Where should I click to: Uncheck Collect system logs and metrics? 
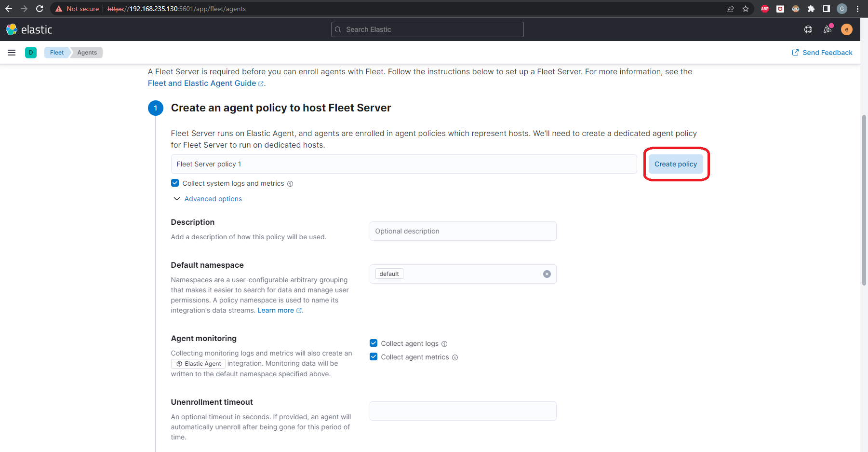175,183
